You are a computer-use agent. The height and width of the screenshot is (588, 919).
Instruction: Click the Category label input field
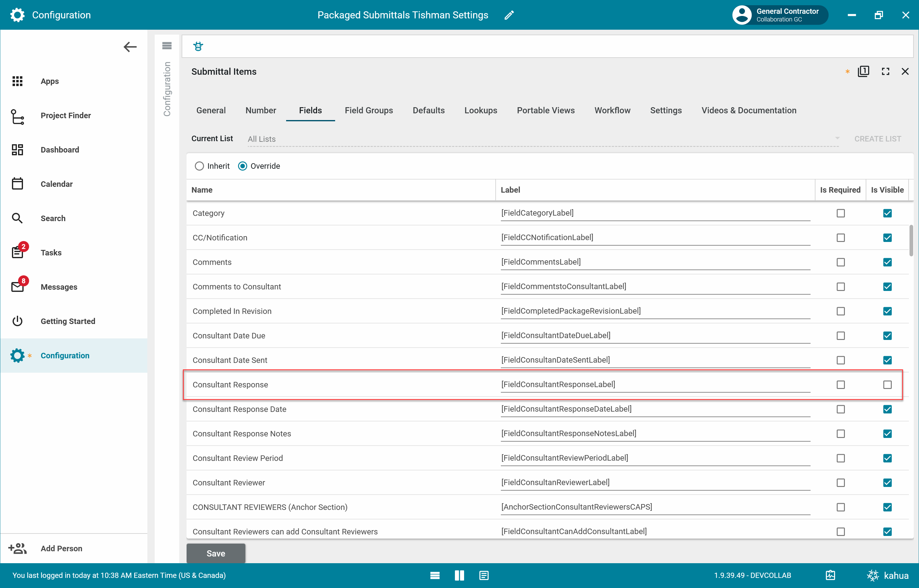click(x=655, y=213)
